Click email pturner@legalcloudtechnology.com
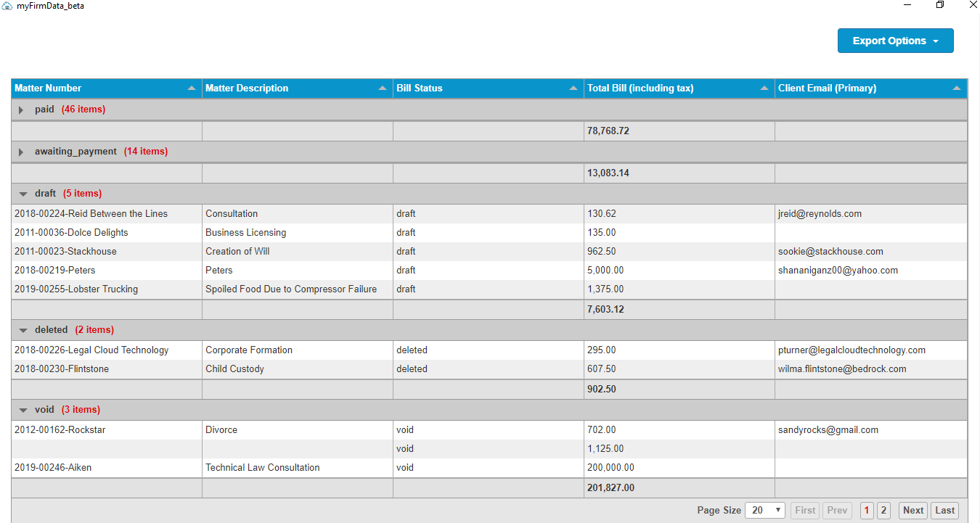Viewport: 980px width, 523px height. 852,350
